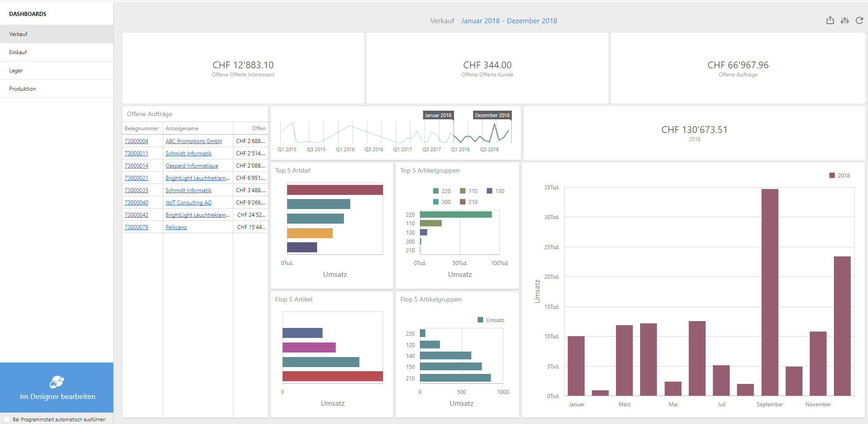
Task: Click the top bar in Top 5 Artikel
Action: pos(335,190)
